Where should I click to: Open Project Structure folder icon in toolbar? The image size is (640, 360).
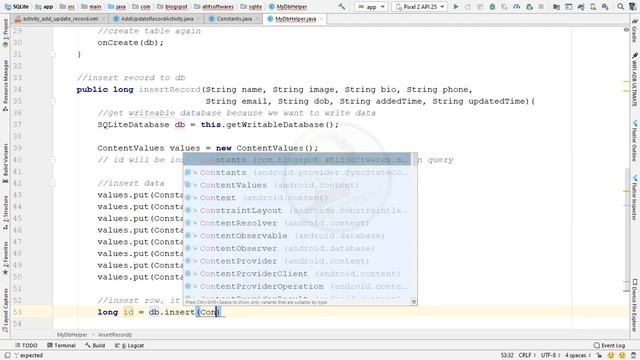[556, 7]
